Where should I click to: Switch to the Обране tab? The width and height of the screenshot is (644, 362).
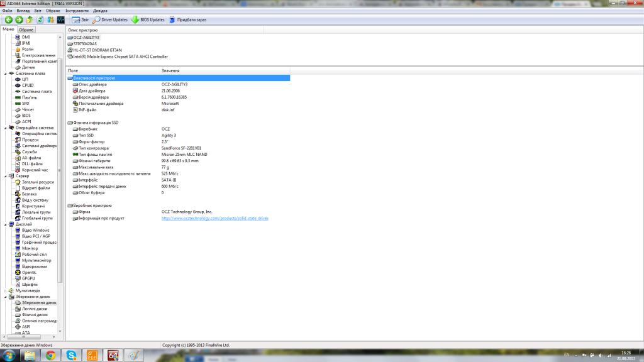[x=26, y=30]
